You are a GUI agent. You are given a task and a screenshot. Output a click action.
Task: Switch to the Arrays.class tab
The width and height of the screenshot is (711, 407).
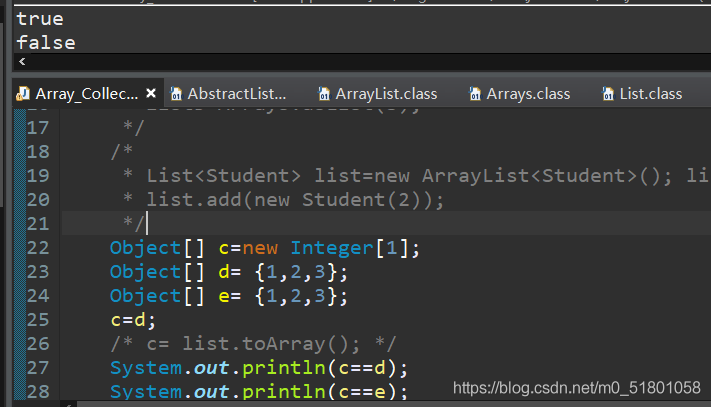520,94
